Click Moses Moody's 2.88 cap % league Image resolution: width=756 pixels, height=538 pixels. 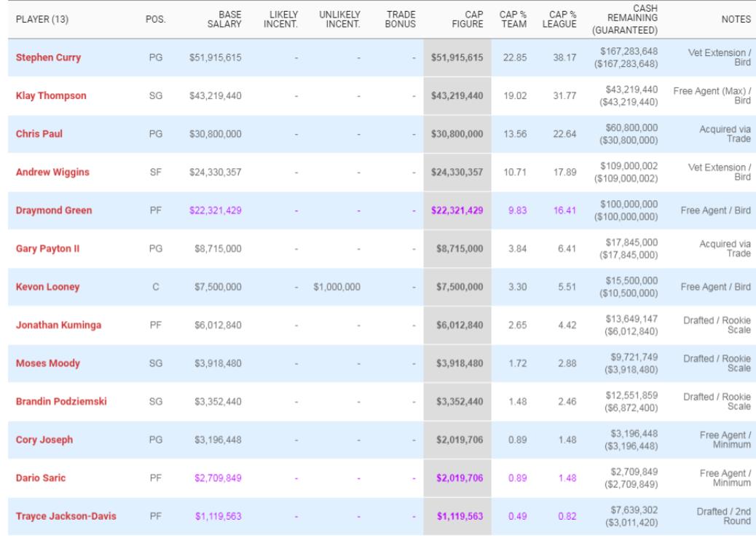[567, 363]
